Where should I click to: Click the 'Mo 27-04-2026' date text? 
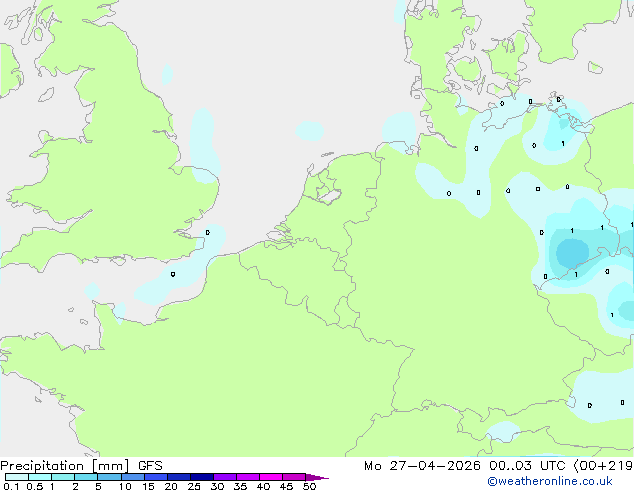click(x=422, y=466)
